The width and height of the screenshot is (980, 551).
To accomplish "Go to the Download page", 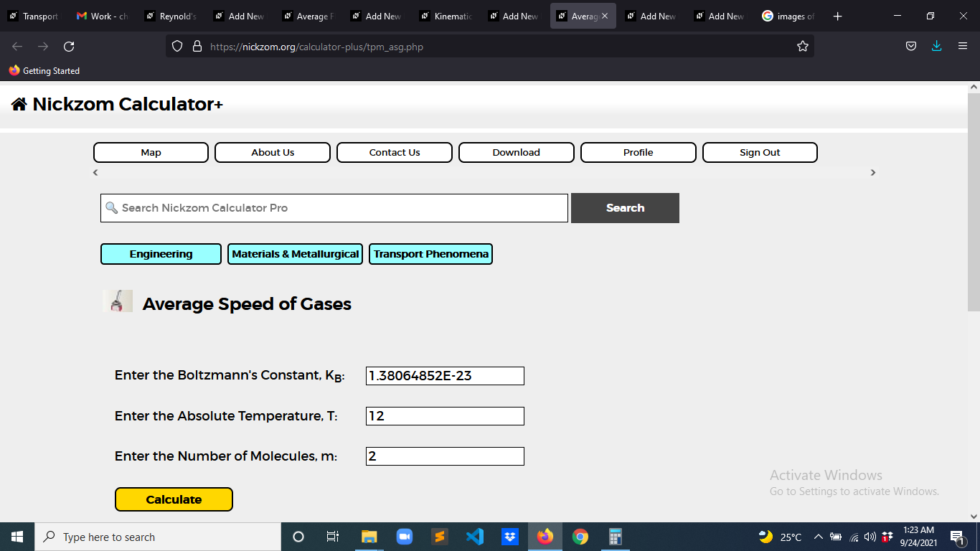I will (x=517, y=153).
